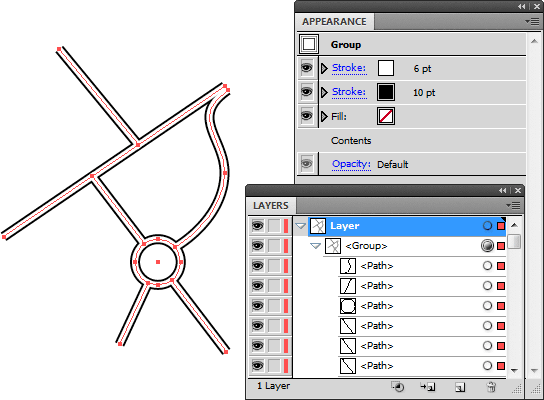The width and height of the screenshot is (544, 400).
Task: Click the selection square of the Group row
Action: 501,246
